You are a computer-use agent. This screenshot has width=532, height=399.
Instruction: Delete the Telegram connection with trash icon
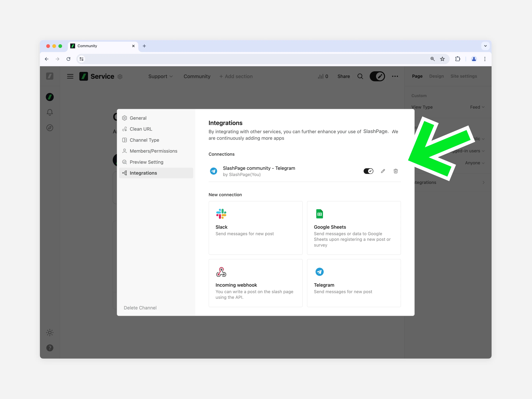click(396, 171)
